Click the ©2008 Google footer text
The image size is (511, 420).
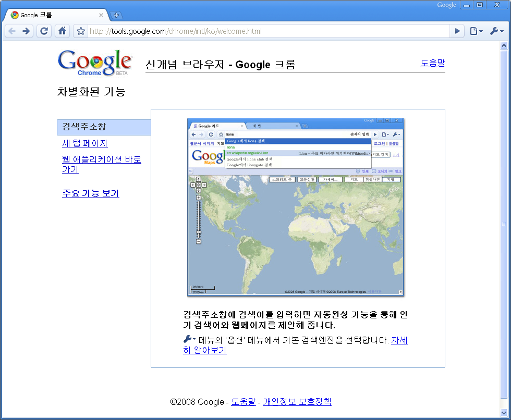(197, 402)
